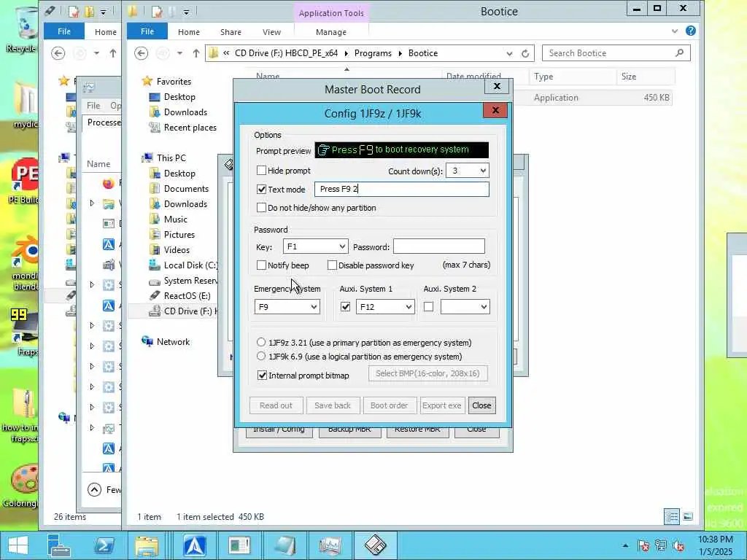Open the Auxi. System 1 F12 dropdown
The height and width of the screenshot is (560, 747).
[x=409, y=307]
